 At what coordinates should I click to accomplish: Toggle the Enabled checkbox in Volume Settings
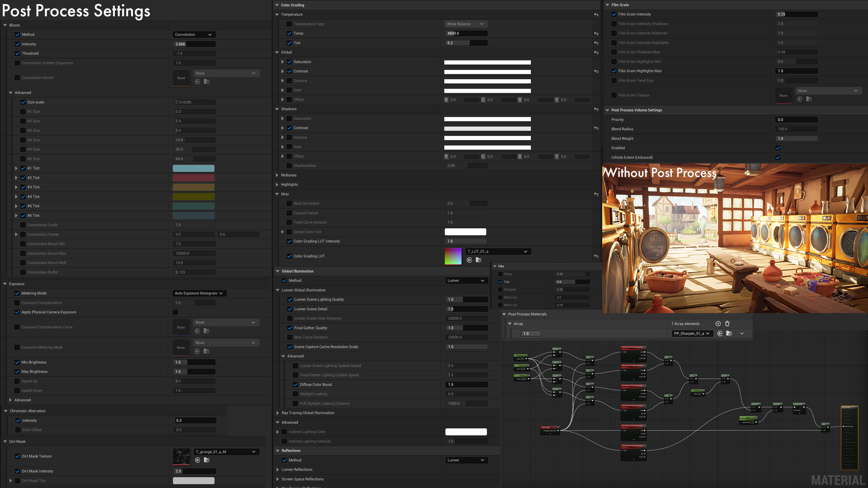point(778,148)
